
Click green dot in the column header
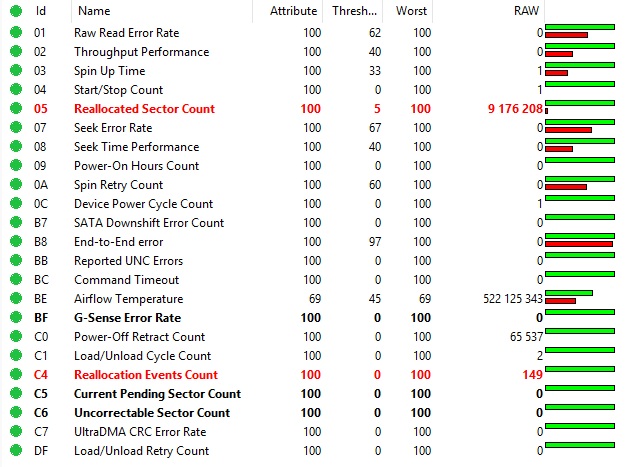coord(15,11)
